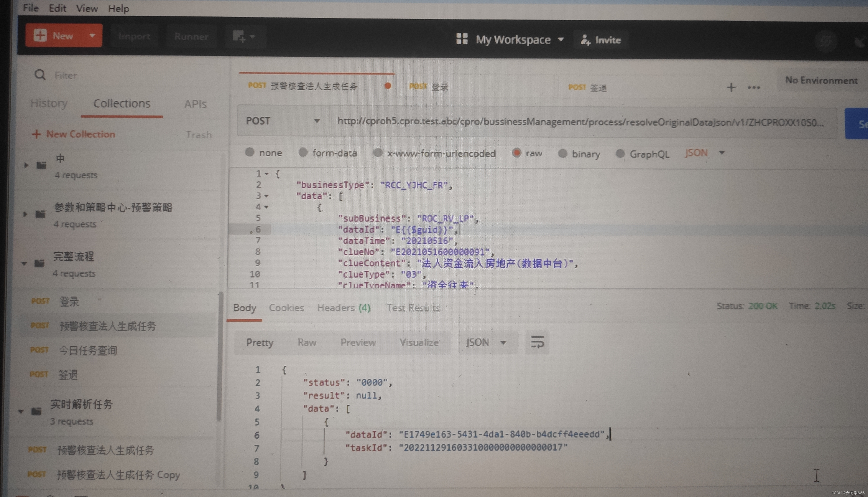
Task: Click the New button plus icon
Action: pyautogui.click(x=40, y=35)
